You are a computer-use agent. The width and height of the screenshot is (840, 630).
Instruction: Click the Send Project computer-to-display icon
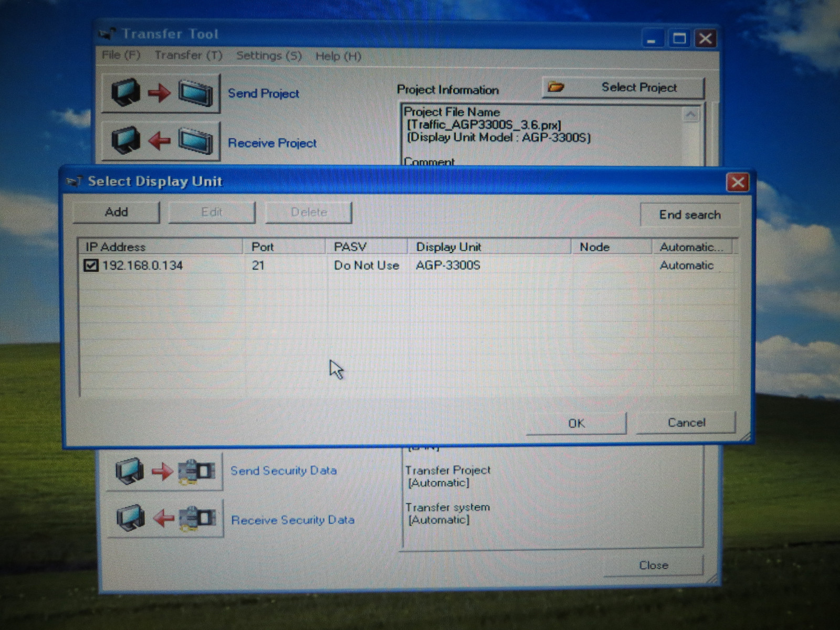161,93
